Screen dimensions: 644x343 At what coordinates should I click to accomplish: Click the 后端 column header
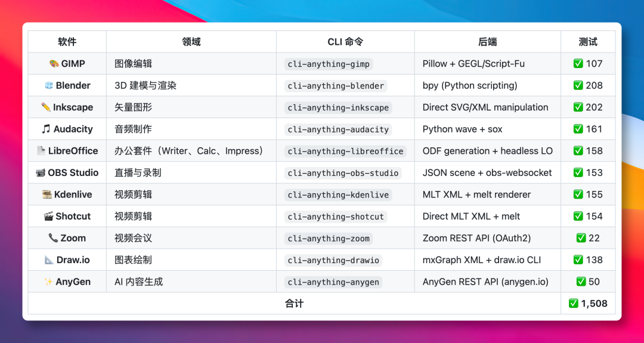click(488, 42)
